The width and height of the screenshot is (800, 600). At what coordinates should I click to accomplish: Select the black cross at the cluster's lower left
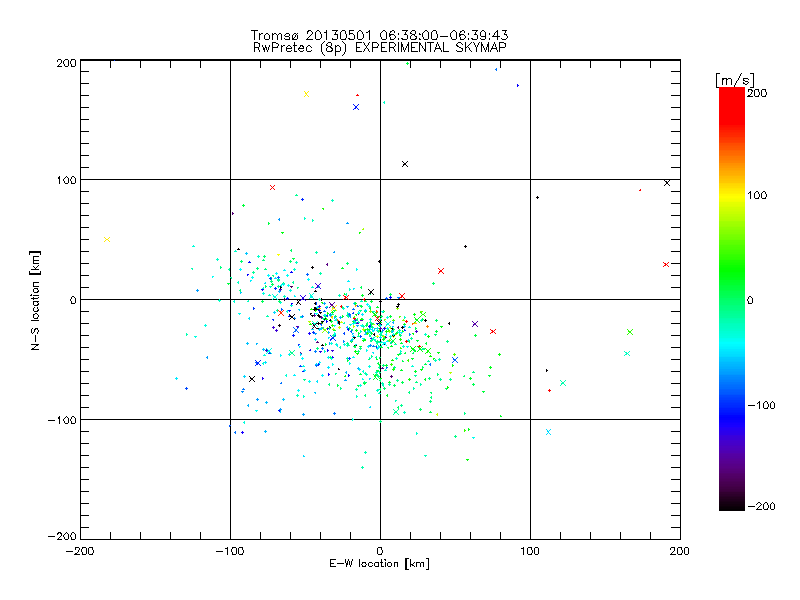[x=252, y=379]
